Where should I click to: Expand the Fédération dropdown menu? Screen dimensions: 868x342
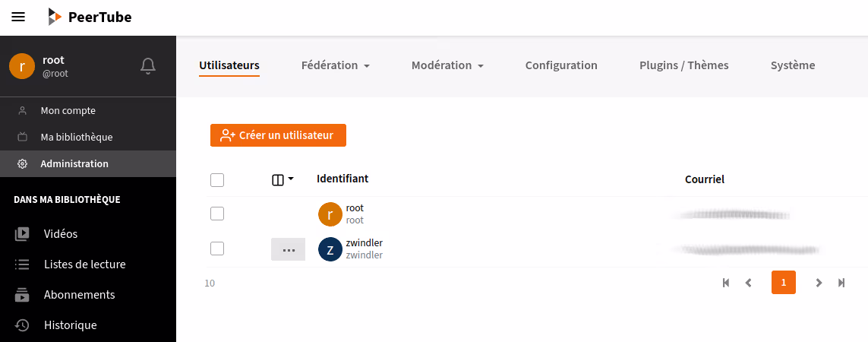[335, 65]
